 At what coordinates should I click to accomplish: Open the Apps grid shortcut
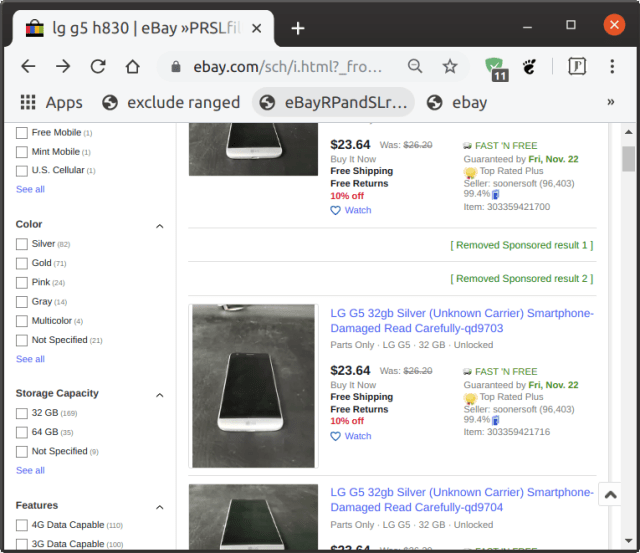click(x=51, y=102)
